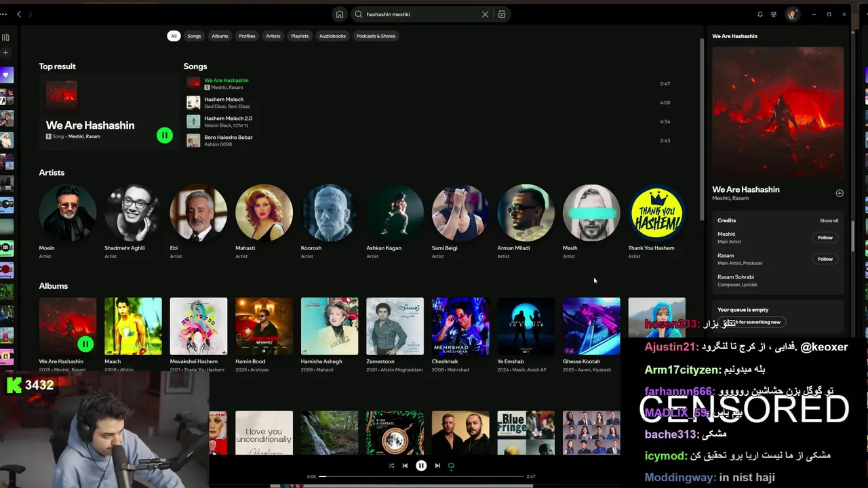Toggle the green repeat button

pyautogui.click(x=451, y=466)
